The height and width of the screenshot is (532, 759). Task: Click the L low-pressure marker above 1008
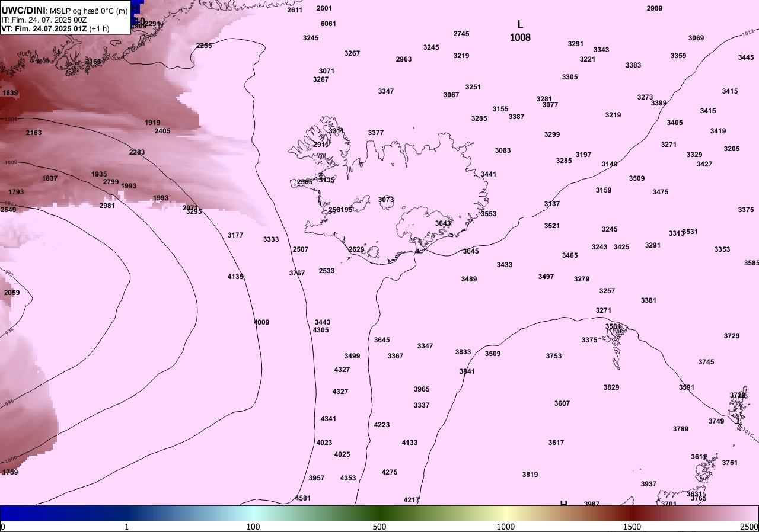click(520, 25)
